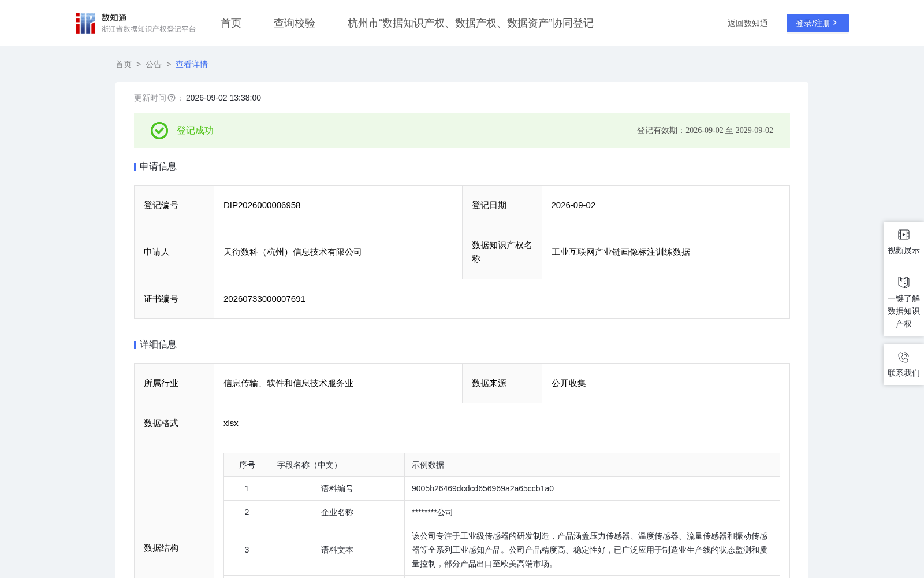Click the 语料文本 sample description paragraph
This screenshot has height=578, width=924.
(x=590, y=550)
